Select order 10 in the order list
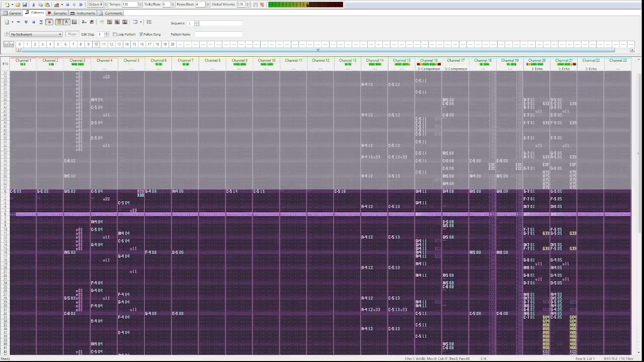 tap(96, 44)
